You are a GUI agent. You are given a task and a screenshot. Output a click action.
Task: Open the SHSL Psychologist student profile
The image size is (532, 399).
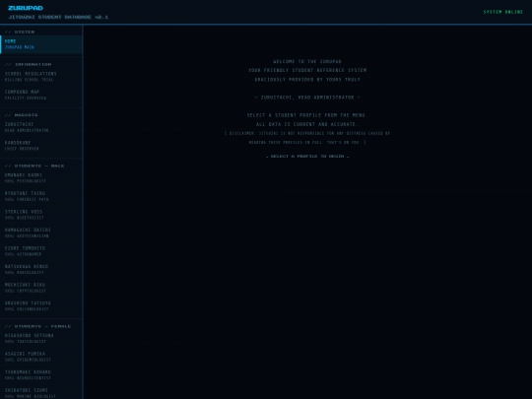[41, 177]
